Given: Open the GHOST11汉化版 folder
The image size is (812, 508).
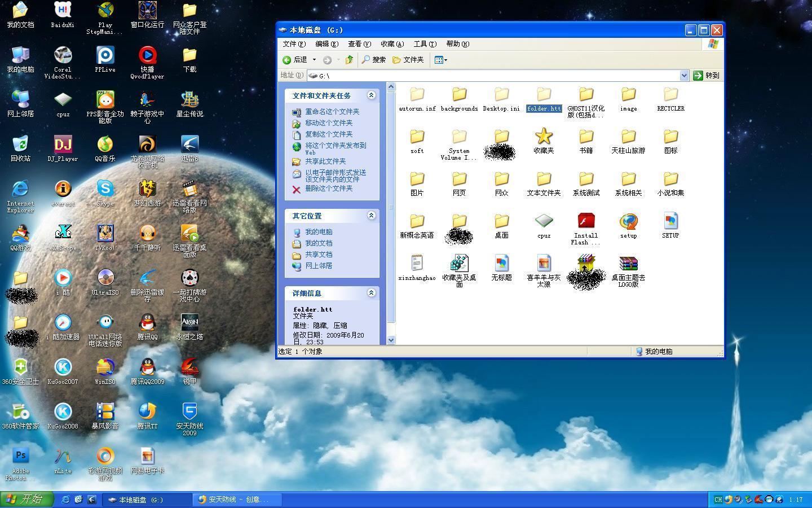Looking at the screenshot, I should coord(586,102).
